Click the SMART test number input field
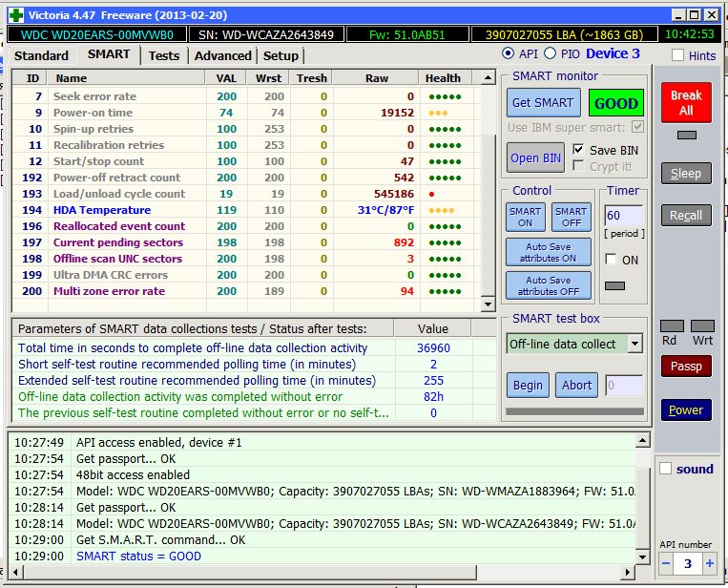728x588 pixels. [x=624, y=386]
